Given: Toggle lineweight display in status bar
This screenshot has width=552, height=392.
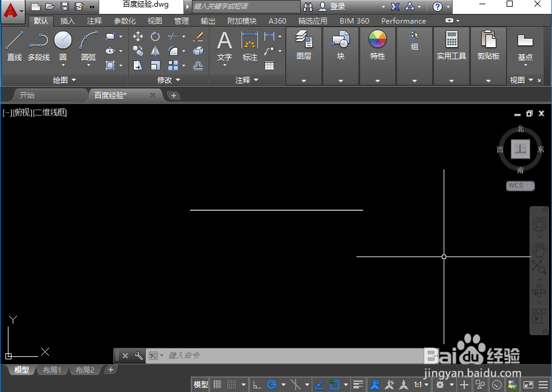Looking at the screenshot, I should point(358,385).
